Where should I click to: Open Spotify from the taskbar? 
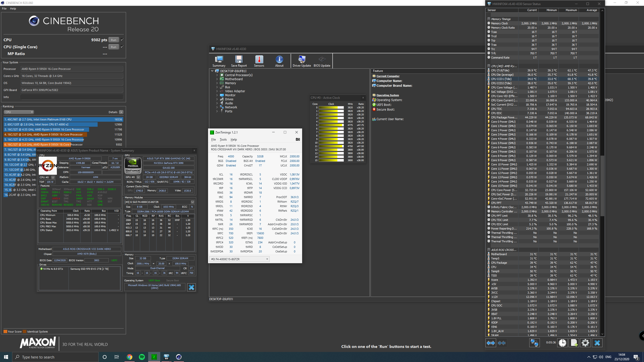tap(142, 357)
